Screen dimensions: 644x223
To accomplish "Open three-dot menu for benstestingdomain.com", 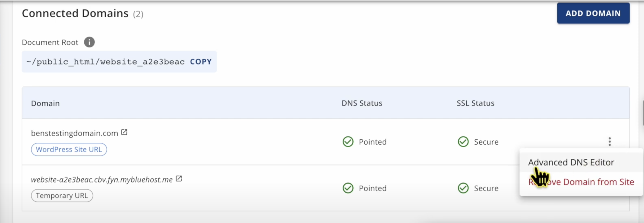I will pos(609,142).
